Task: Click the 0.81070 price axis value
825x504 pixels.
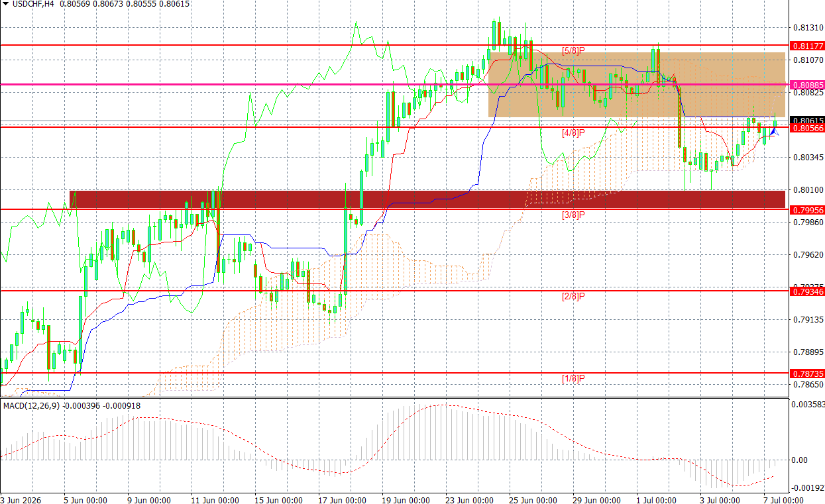Action: tap(808, 60)
